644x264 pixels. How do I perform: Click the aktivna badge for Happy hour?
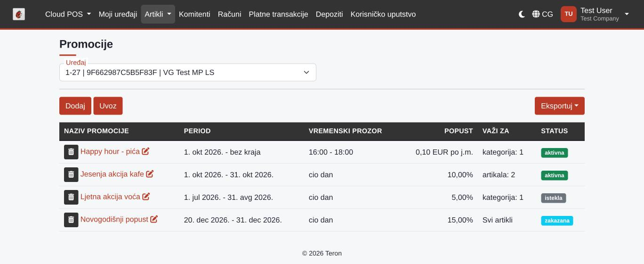point(555,153)
